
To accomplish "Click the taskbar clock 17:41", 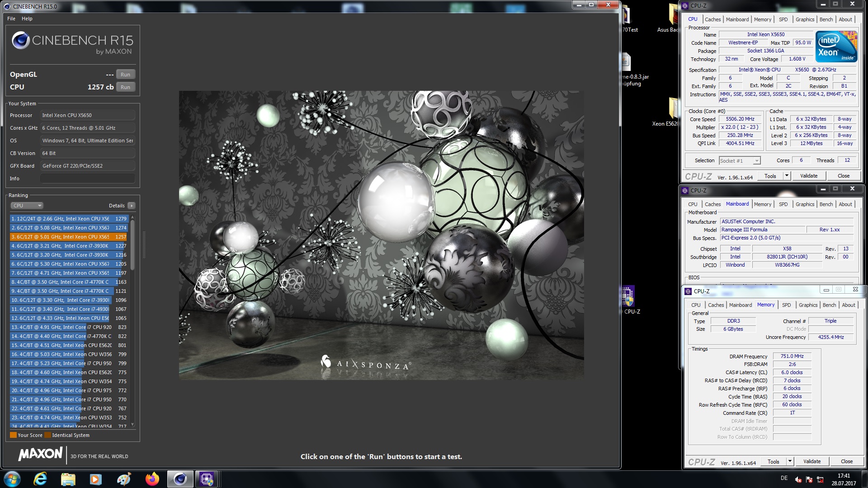I will (x=844, y=476).
